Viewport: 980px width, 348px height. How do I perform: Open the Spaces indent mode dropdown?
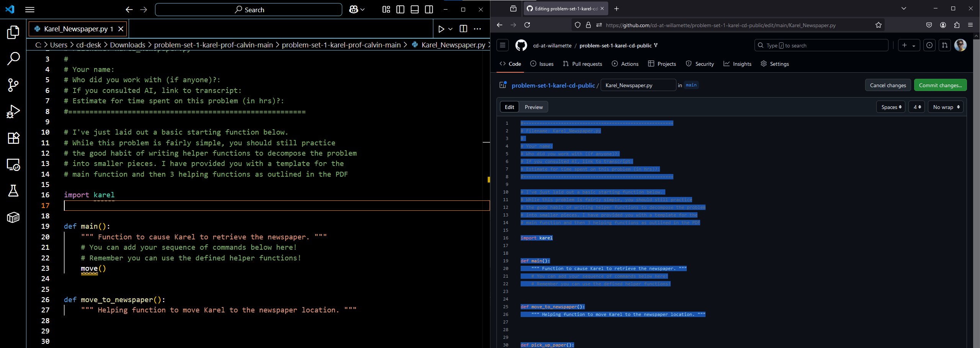click(891, 107)
